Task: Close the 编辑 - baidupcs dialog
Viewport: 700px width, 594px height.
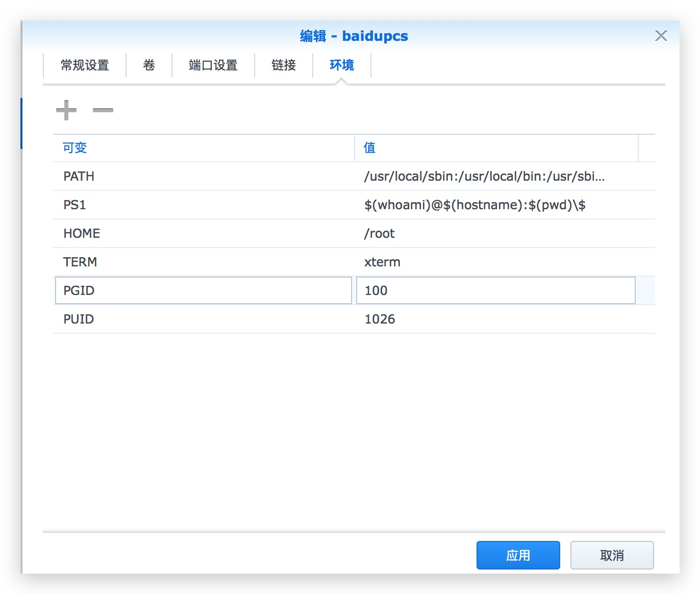Action: [x=661, y=36]
